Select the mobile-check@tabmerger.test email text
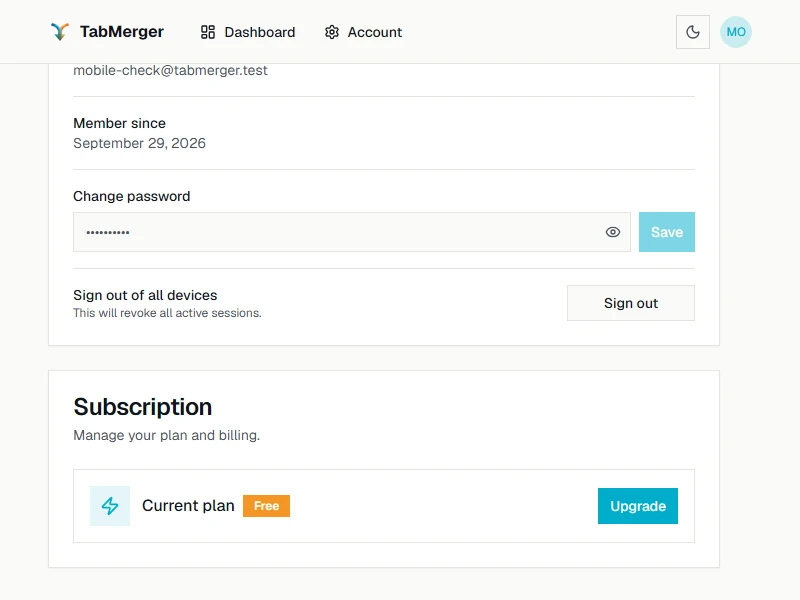This screenshot has width=800, height=600. 170,70
